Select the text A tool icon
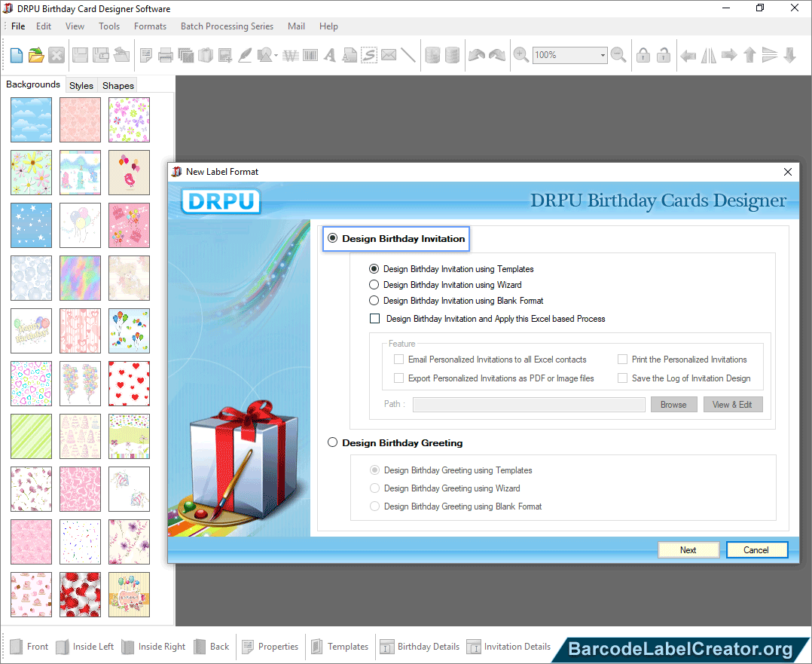This screenshot has height=664, width=812. pyautogui.click(x=329, y=55)
